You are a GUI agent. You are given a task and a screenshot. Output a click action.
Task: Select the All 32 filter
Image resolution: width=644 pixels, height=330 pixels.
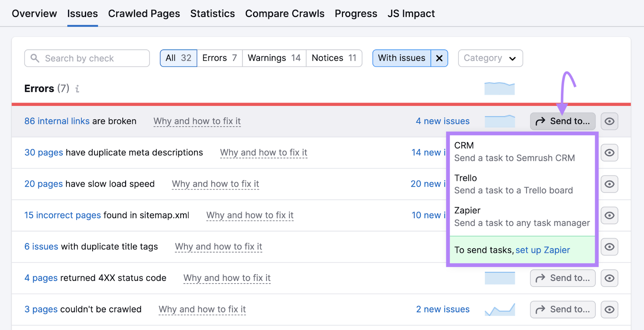pos(178,58)
